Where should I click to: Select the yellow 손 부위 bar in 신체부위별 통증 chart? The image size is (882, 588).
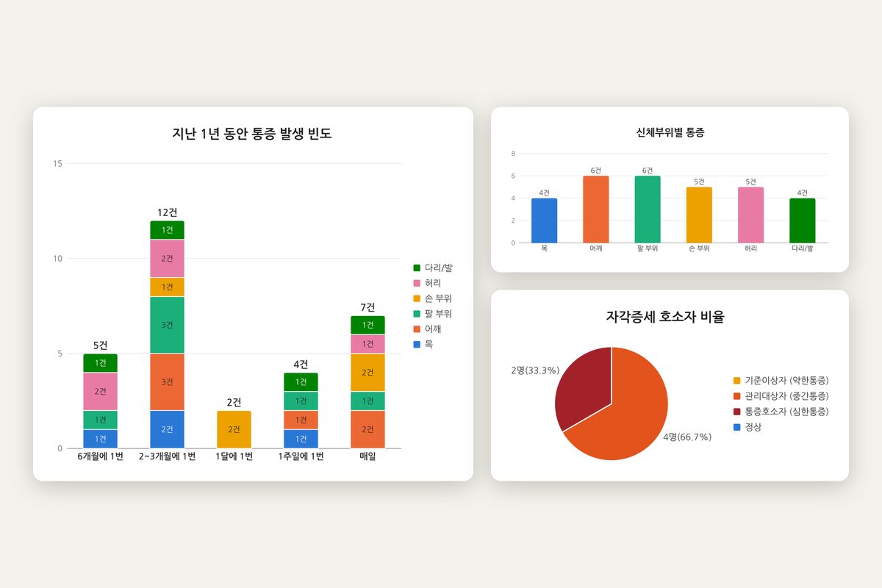click(699, 215)
